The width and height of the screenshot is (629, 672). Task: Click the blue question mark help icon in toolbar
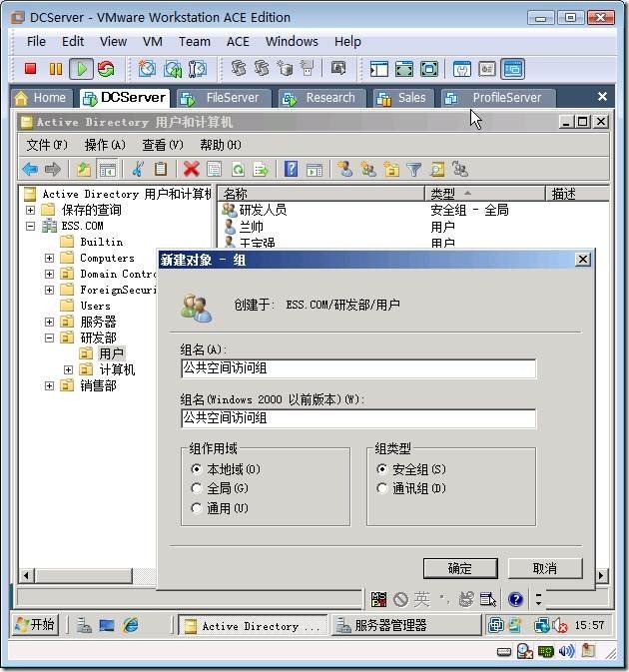(291, 169)
